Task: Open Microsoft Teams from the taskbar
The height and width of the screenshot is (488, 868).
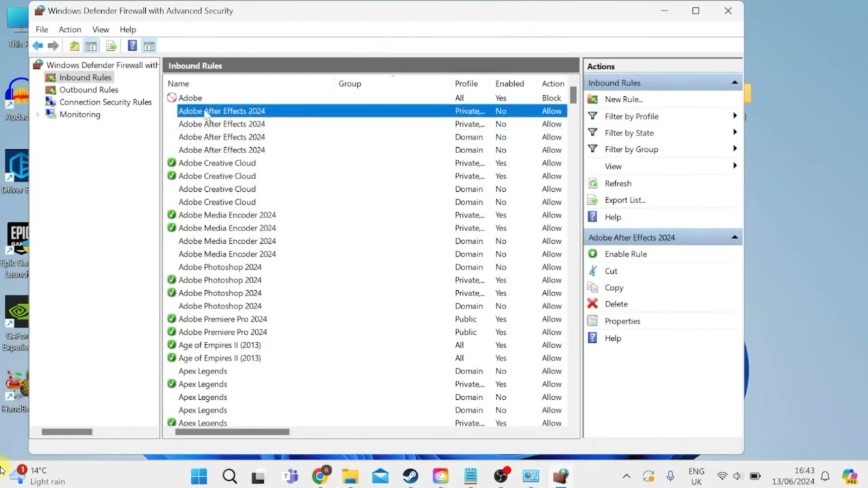Action: (x=290, y=476)
